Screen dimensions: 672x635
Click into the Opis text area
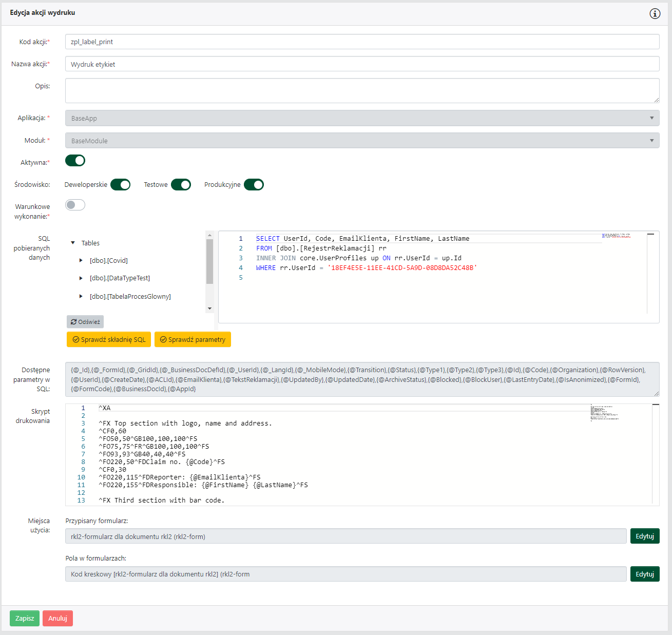[x=362, y=90]
